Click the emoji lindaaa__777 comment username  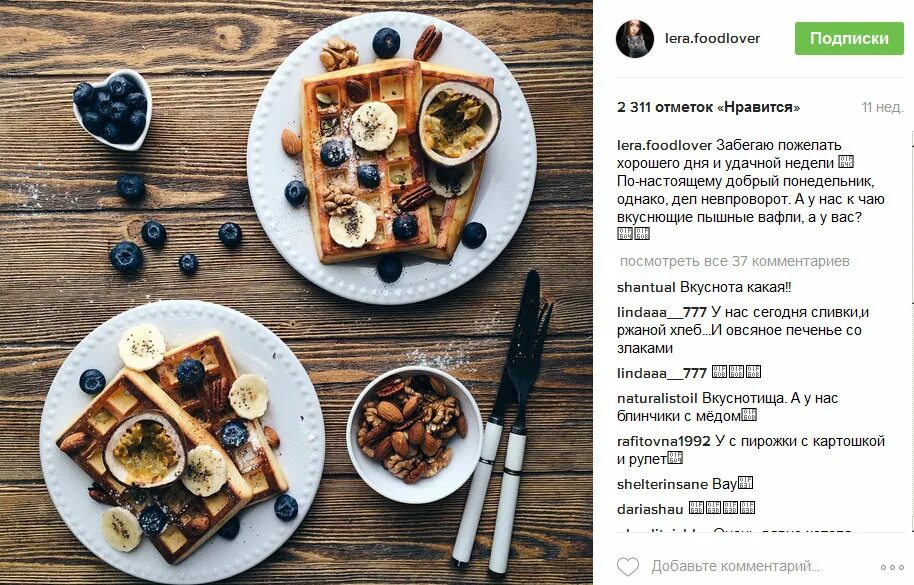click(662, 373)
